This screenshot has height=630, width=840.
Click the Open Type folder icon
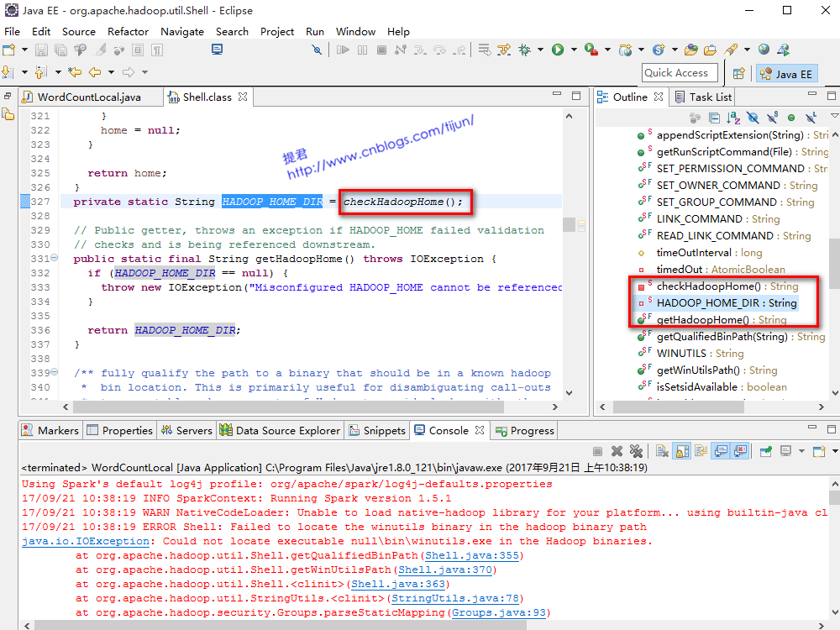[x=691, y=50]
